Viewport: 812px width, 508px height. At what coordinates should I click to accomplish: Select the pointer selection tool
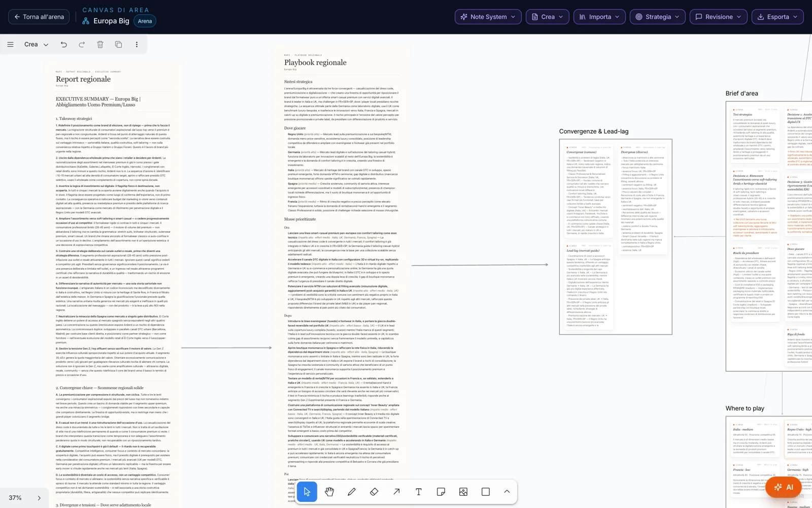pyautogui.click(x=307, y=492)
